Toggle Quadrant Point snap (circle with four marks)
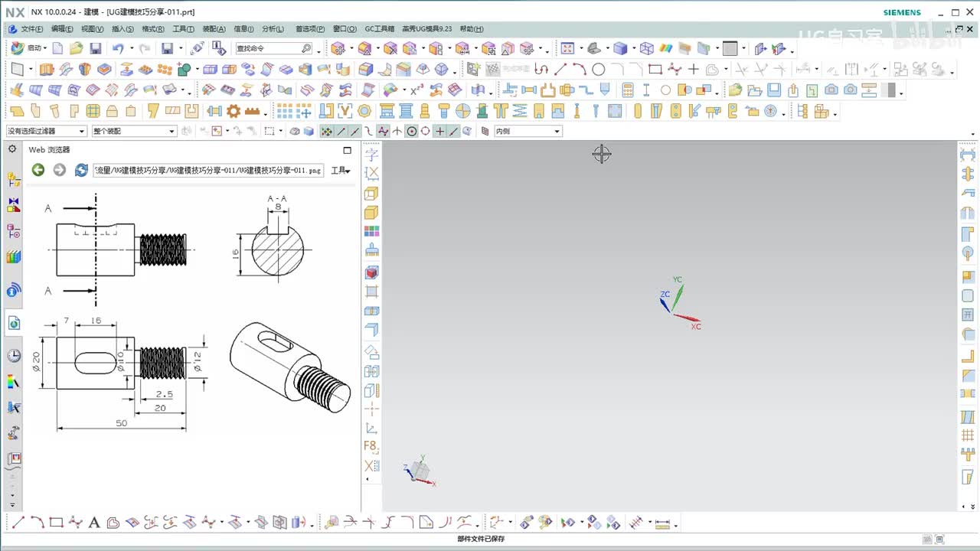 pos(426,131)
